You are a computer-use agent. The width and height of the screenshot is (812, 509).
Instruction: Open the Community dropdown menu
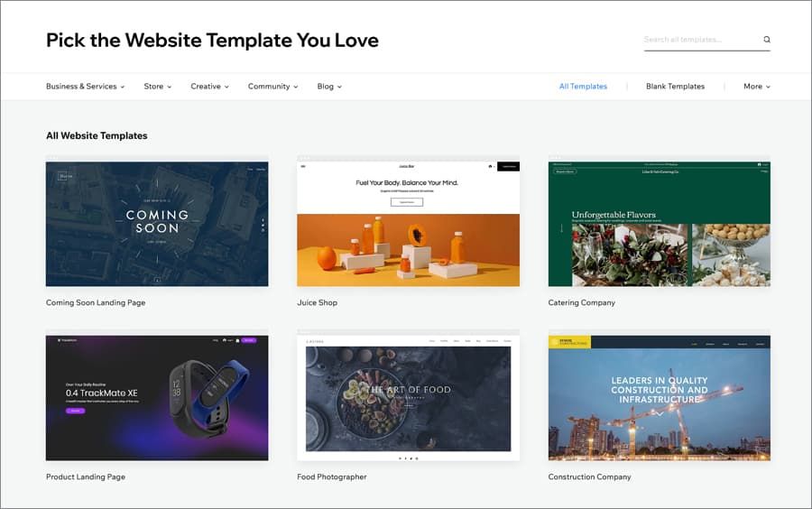point(272,87)
